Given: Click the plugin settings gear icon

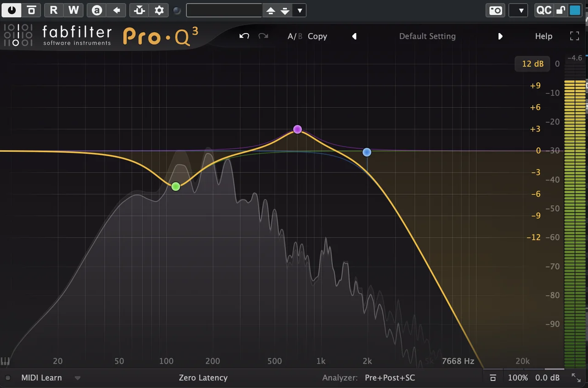Looking at the screenshot, I should click(159, 10).
